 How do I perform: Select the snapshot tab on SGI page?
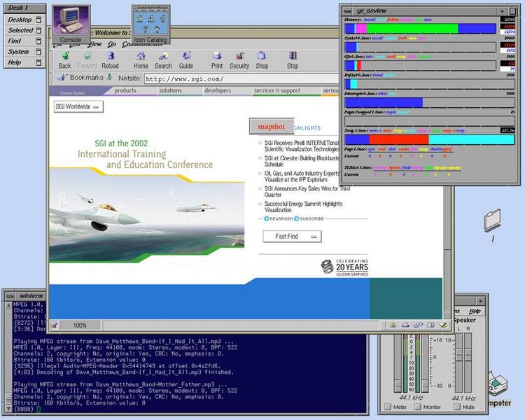click(x=272, y=126)
